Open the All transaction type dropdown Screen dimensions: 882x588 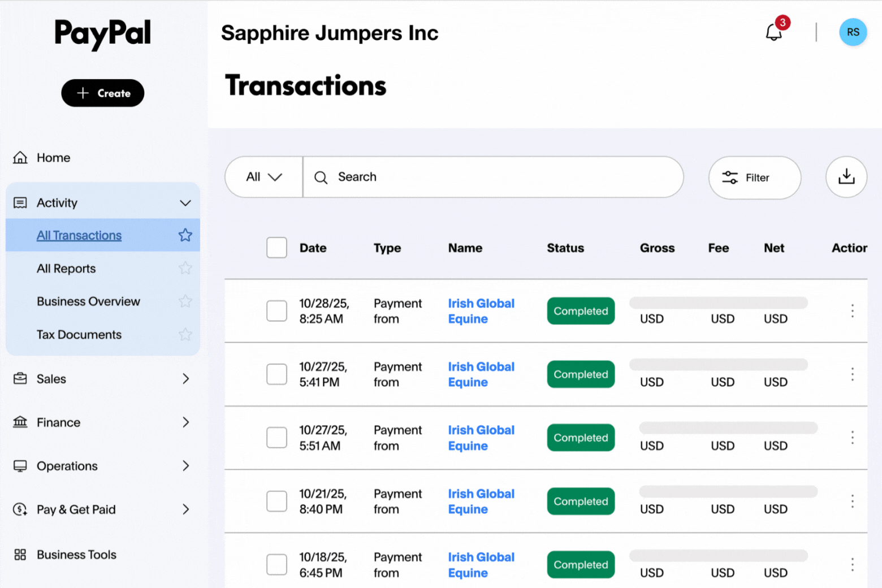[x=264, y=177]
